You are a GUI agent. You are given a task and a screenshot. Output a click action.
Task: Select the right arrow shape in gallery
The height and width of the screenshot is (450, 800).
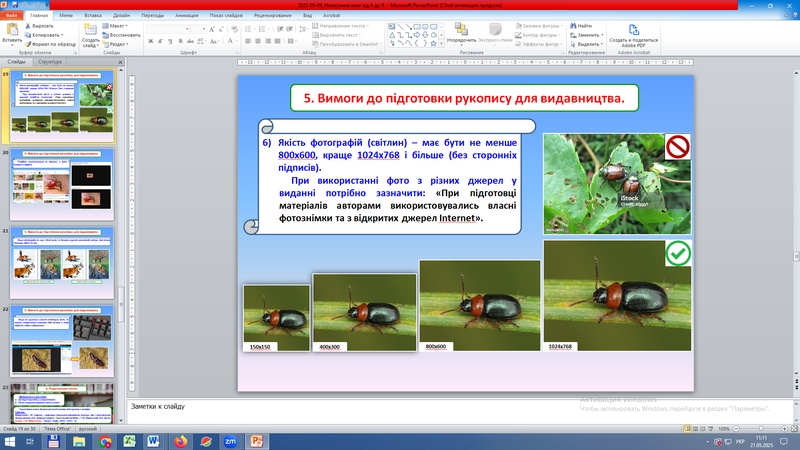click(417, 35)
